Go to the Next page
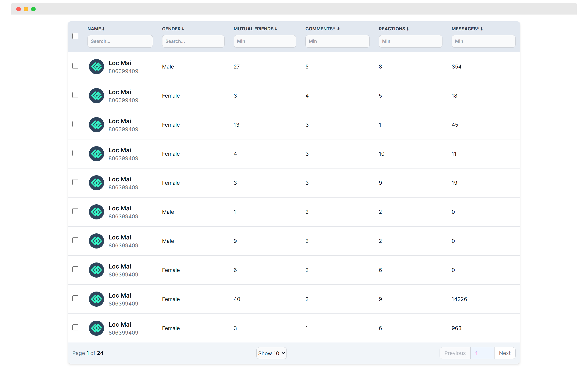This screenshot has height=374, width=588. (505, 353)
